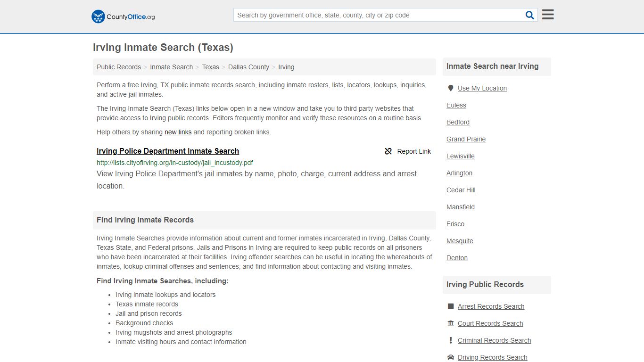Open Arrest Records Search link

(x=491, y=306)
